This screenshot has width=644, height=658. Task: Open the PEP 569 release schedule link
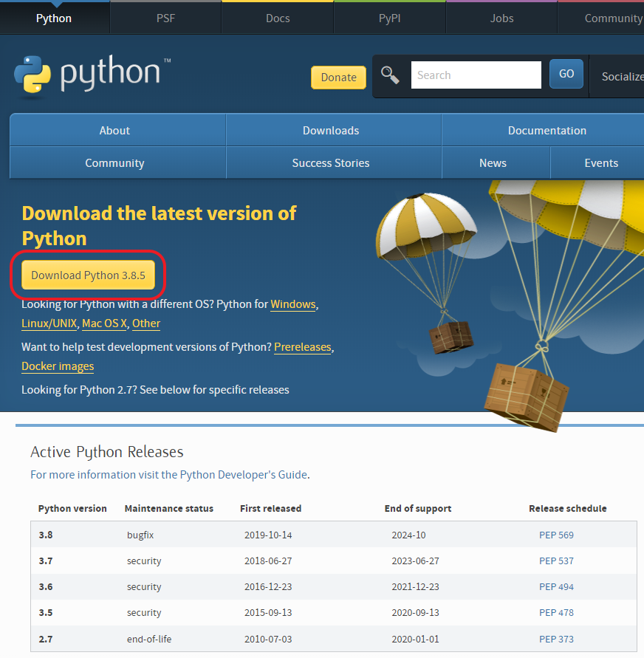[556, 535]
